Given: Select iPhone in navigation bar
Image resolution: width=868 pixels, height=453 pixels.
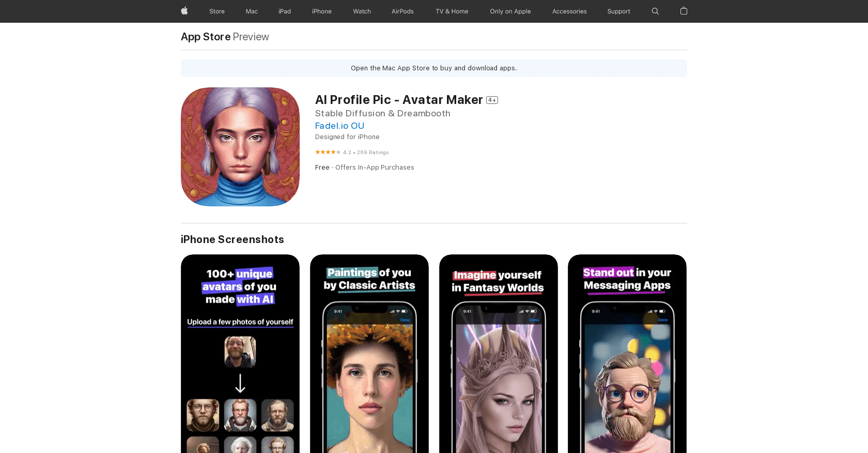Looking at the screenshot, I should tap(322, 11).
